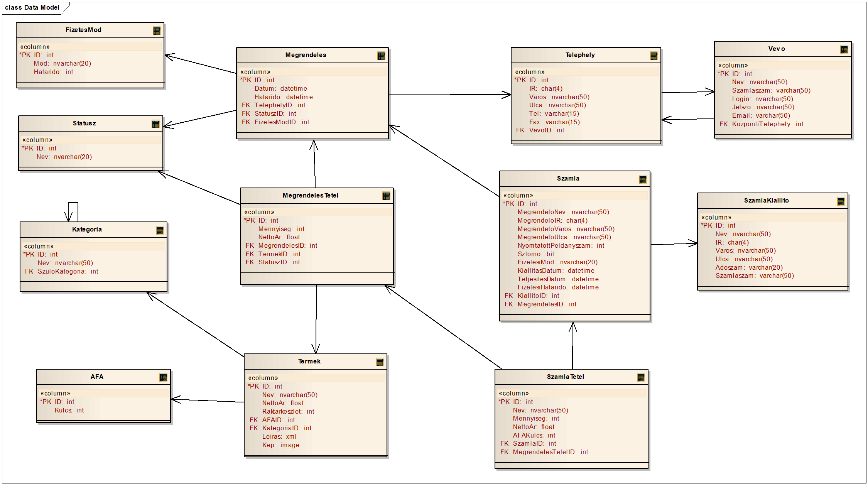Select the FizetesMod table title
868x485 pixels.
83,30
